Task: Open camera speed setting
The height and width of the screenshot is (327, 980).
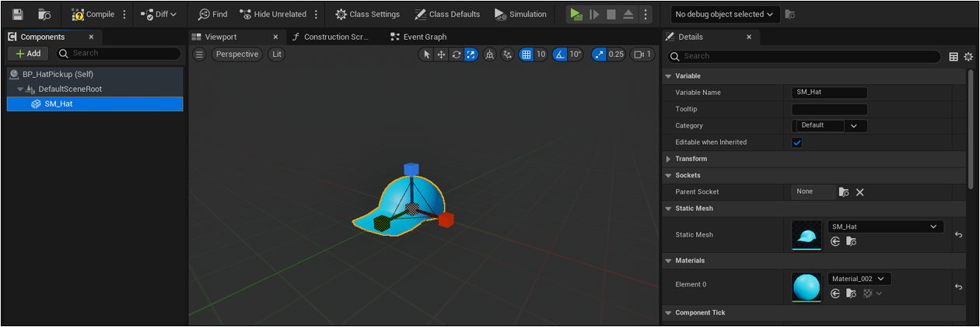Action: pos(642,54)
